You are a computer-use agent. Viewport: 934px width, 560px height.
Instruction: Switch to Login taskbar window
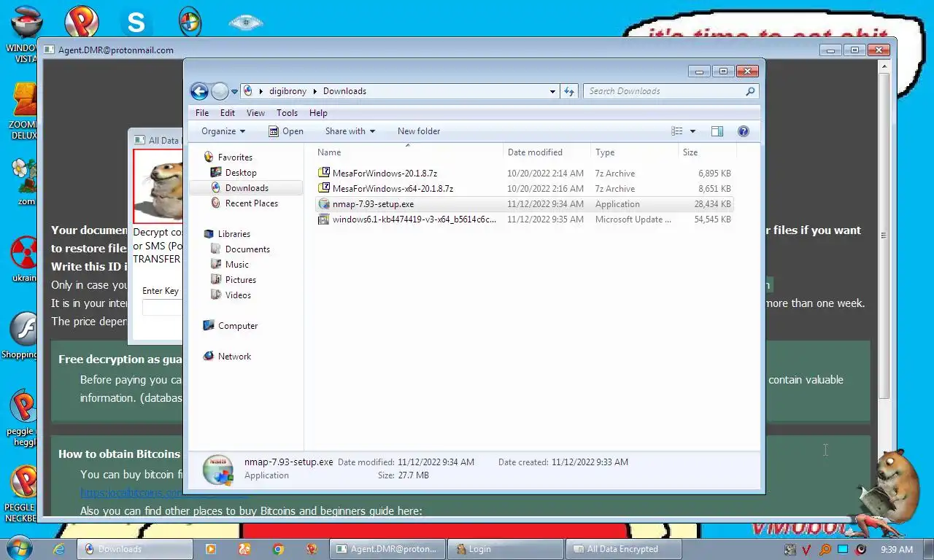505,549
